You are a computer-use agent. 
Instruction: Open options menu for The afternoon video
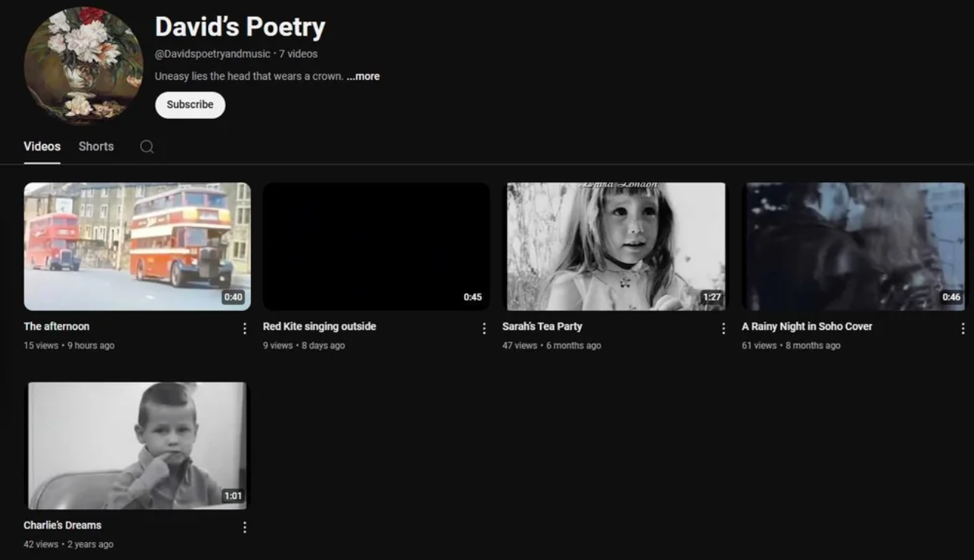245,328
